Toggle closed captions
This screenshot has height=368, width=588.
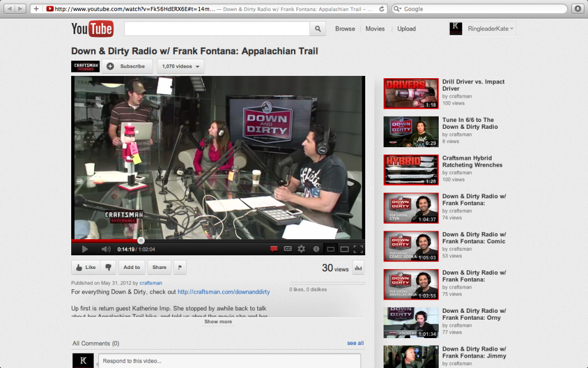288,248
